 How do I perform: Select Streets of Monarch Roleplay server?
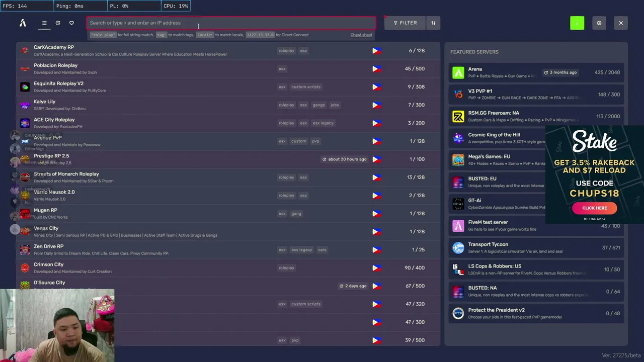(228, 177)
